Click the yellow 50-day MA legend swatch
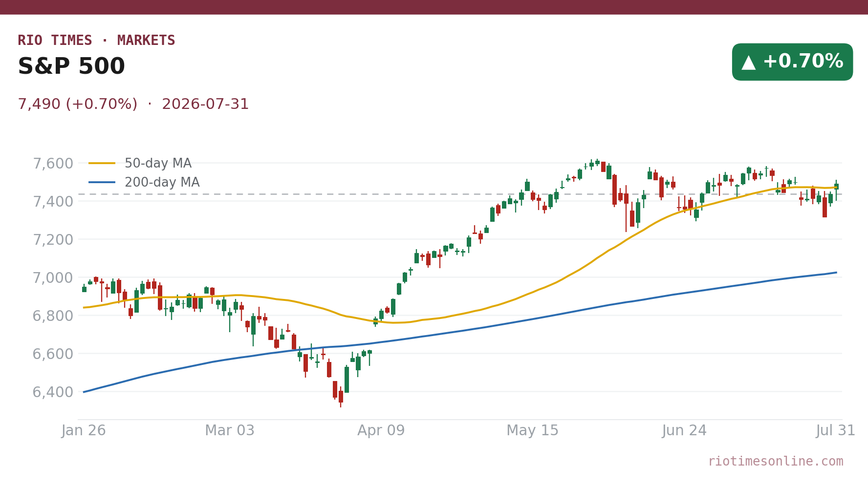This screenshot has width=868, height=488. pyautogui.click(x=102, y=164)
